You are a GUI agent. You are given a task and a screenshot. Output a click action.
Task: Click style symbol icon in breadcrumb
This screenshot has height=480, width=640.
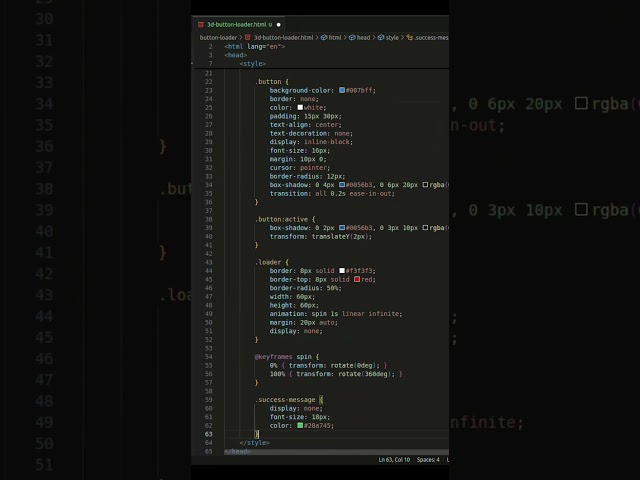[381, 38]
